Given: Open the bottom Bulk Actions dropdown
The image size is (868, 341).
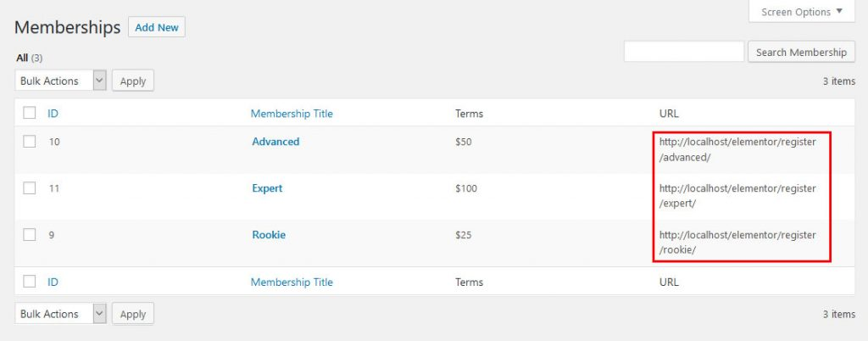Looking at the screenshot, I should coord(60,314).
